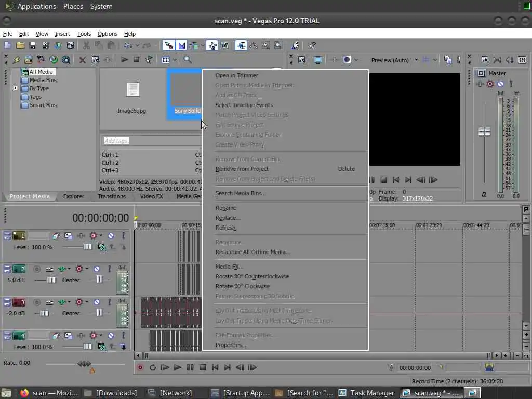Click Capture Video icon in Project Media

[x=41, y=60]
